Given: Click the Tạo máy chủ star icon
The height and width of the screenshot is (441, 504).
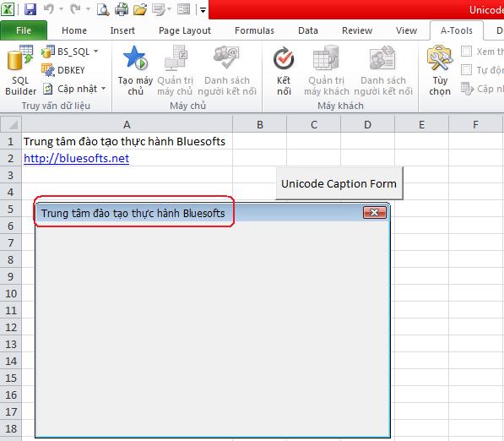Looking at the screenshot, I should click(x=135, y=58).
